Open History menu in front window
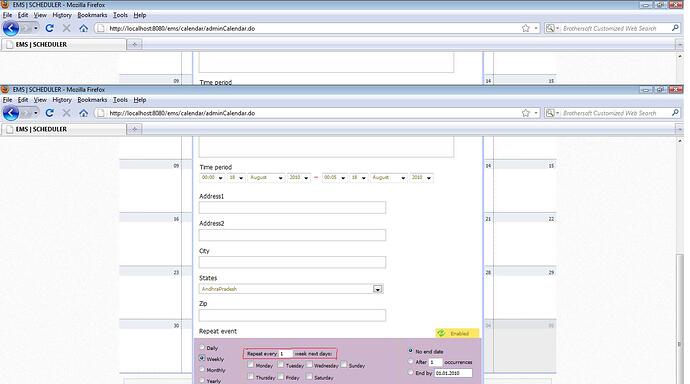 point(62,100)
